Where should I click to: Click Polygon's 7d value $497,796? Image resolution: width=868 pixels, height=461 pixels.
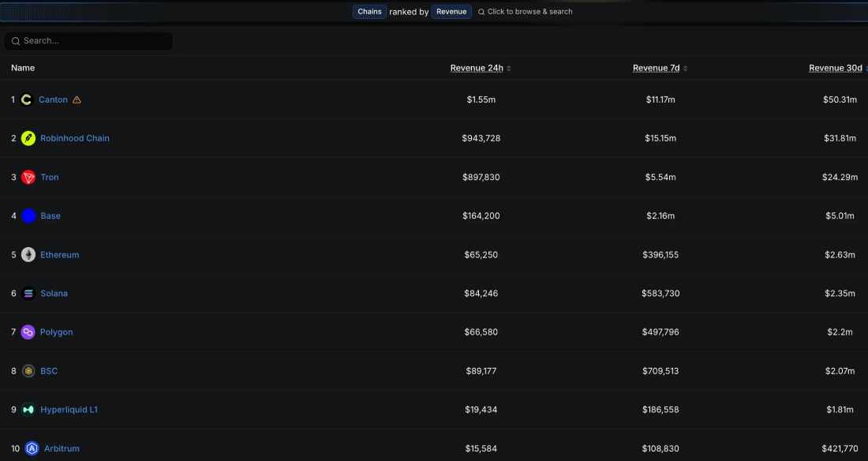660,332
